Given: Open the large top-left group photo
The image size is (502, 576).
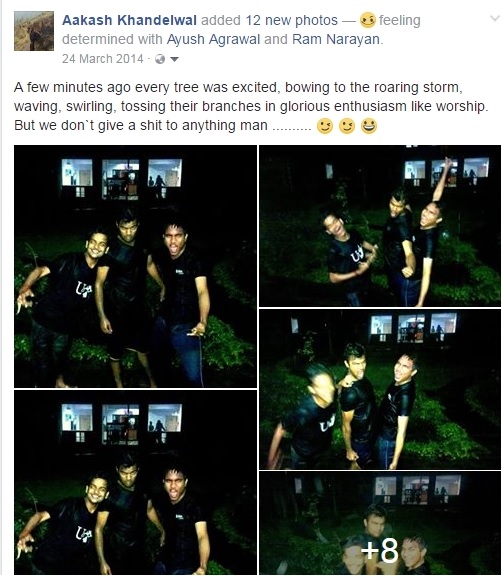Looking at the screenshot, I should [136, 266].
